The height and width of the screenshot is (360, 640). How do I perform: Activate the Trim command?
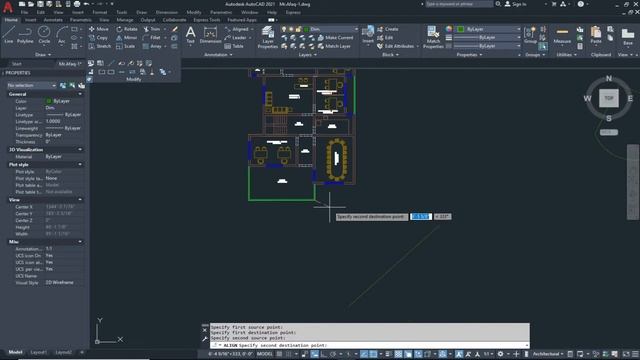click(152, 29)
